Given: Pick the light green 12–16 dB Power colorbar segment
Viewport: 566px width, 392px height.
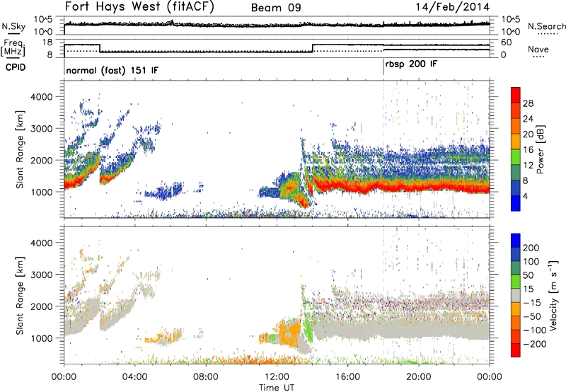Looking at the screenshot, I should coord(516,157).
